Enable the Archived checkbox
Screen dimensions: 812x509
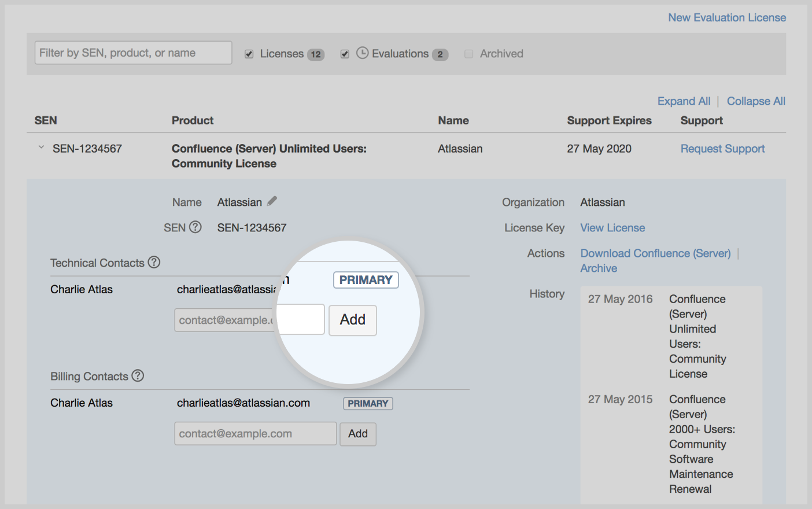pos(469,54)
